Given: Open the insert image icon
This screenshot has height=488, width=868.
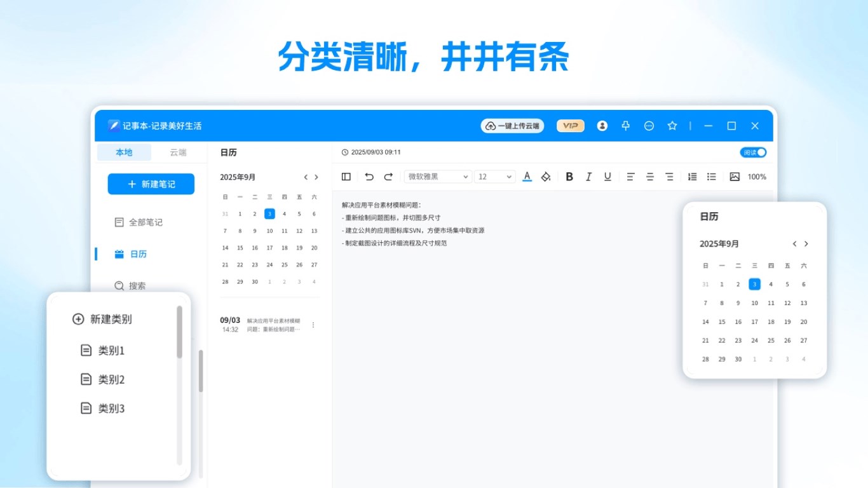Looking at the screenshot, I should click(734, 177).
